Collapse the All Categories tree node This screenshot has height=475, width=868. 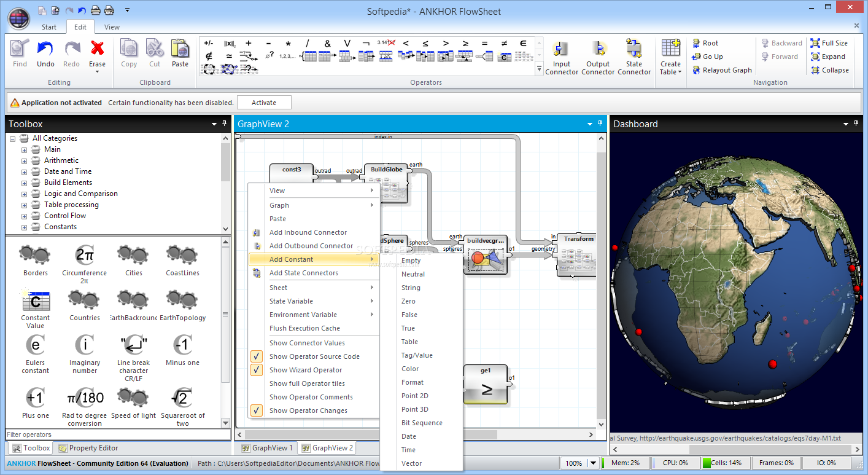13,138
